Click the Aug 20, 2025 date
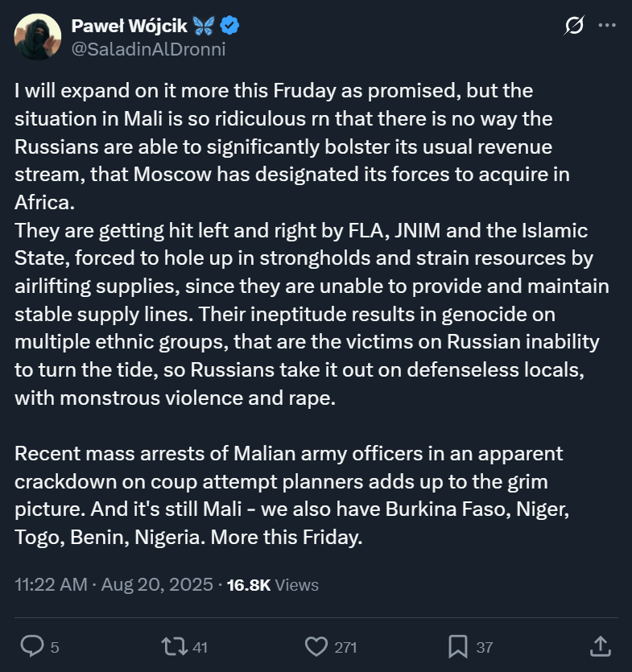 pos(158,585)
